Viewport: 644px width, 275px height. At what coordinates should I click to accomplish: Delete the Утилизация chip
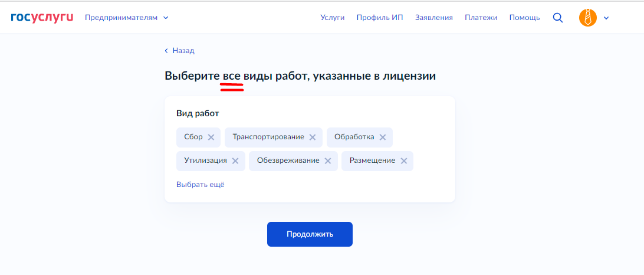(235, 161)
